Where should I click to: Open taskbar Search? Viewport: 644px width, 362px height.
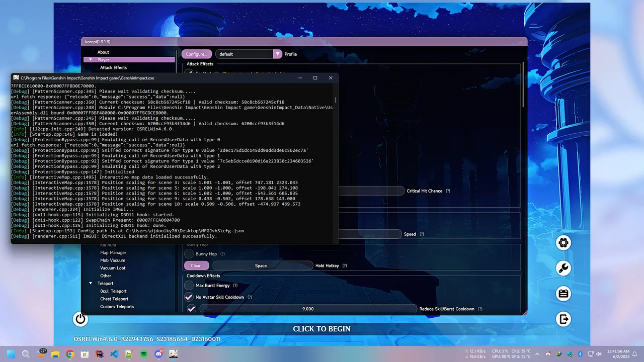click(x=26, y=354)
